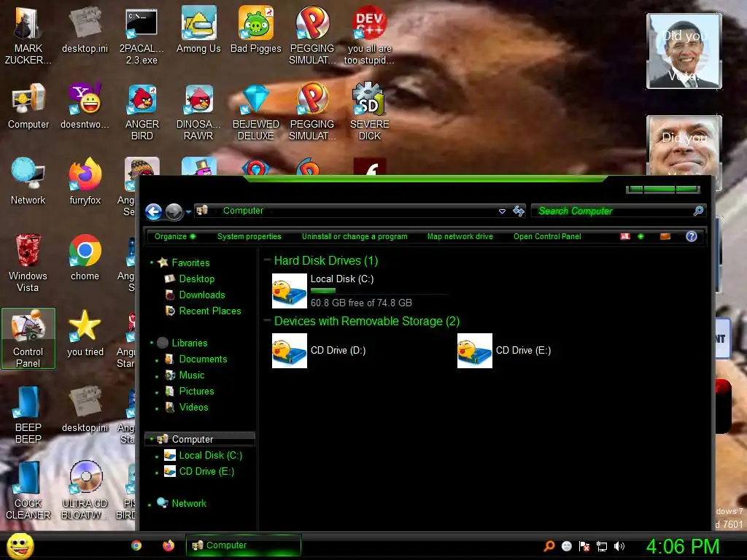Open the Help question mark button
Image resolution: width=747 pixels, height=560 pixels.
(692, 236)
